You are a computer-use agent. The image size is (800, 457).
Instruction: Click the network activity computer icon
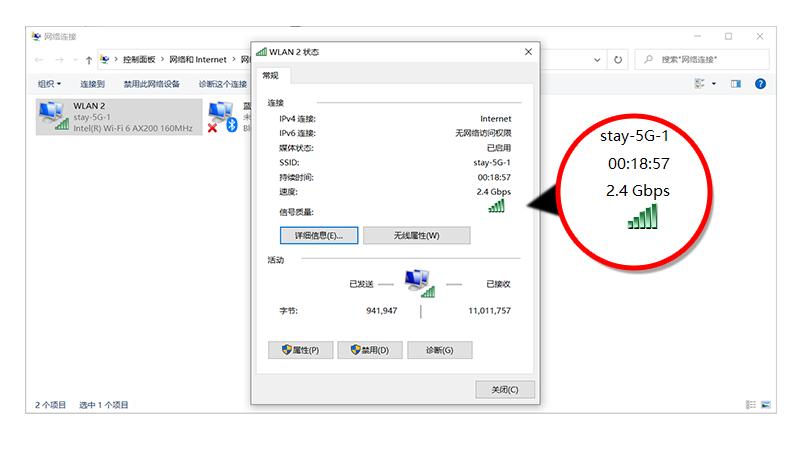click(420, 283)
